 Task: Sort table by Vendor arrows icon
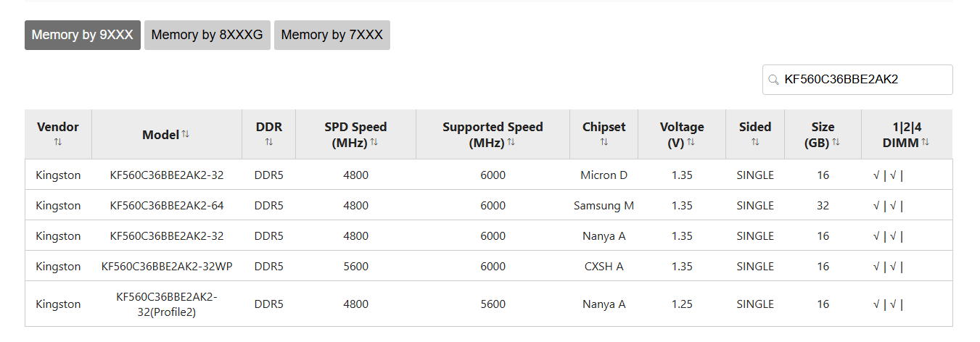click(58, 142)
